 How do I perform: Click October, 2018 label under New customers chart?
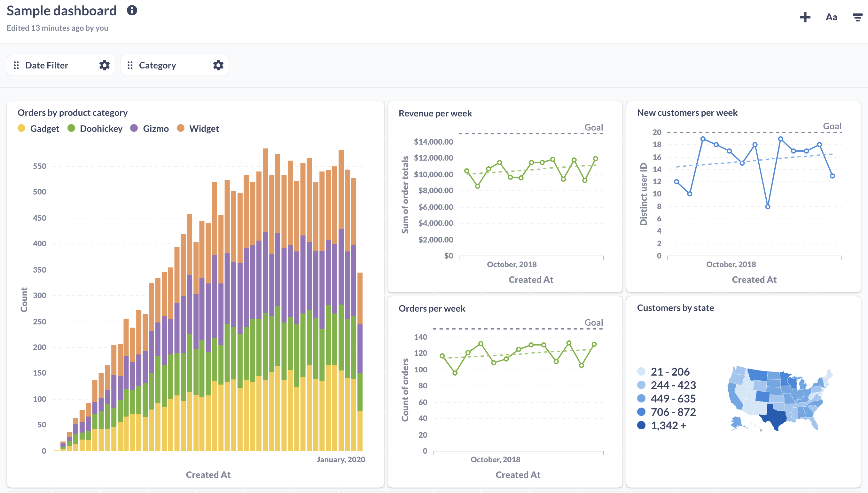tap(731, 265)
